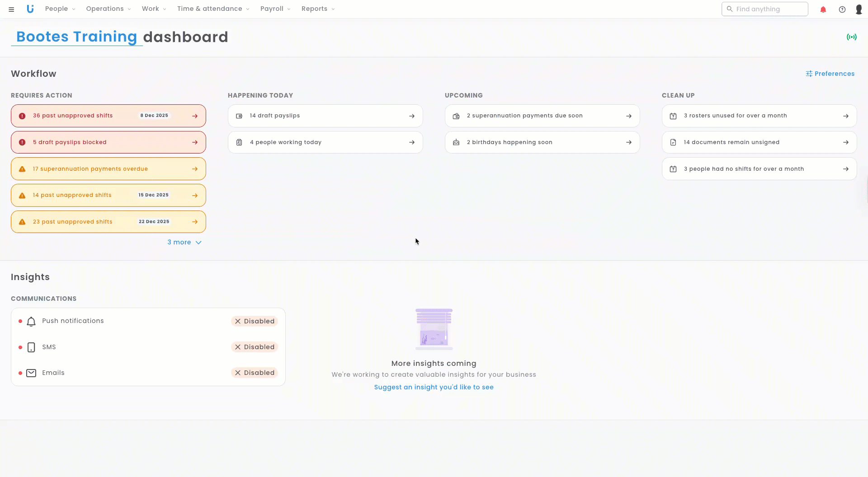868x477 pixels.
Task: Click arrow on 2 birthdays happening soon
Action: coord(629,142)
